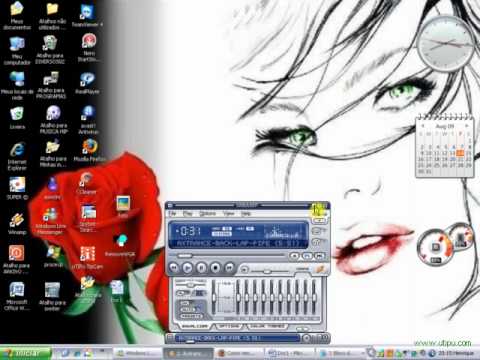Switch to Color Themes tab
Viewport: 480px width, 360px height.
[x=267, y=326]
